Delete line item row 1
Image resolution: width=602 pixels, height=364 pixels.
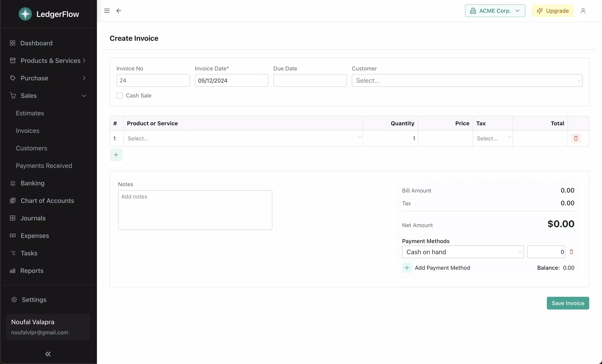pyautogui.click(x=576, y=138)
